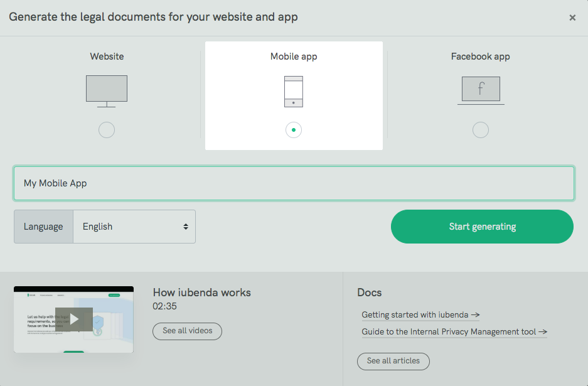
Task: Select the Facebook app icon
Action: (480, 90)
